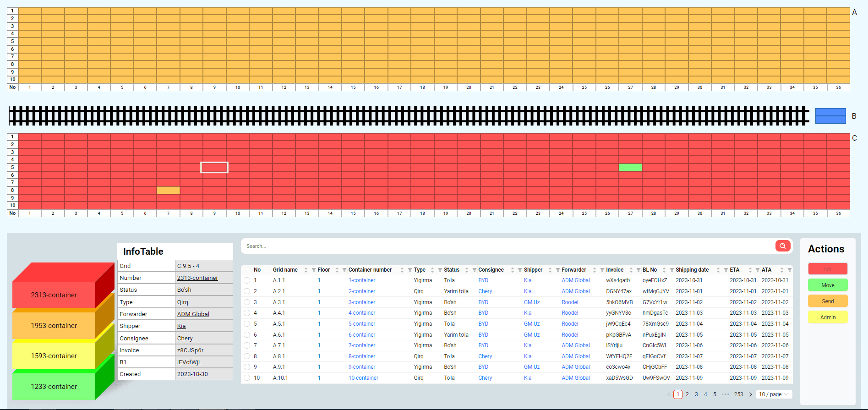Sort the table by Shipping date
The width and height of the screenshot is (868, 410).
718,270
